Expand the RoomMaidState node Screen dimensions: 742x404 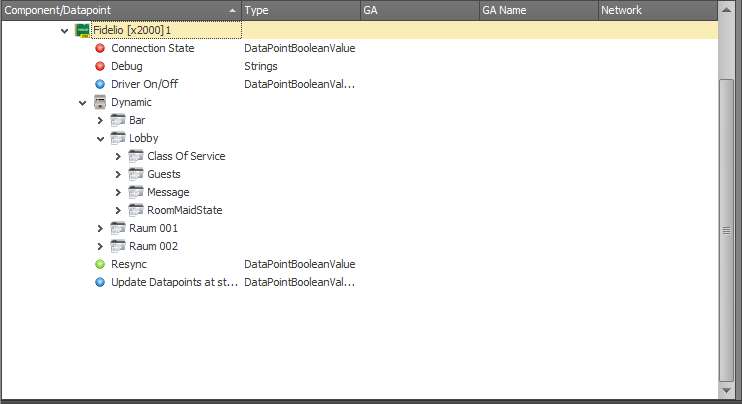(x=118, y=210)
